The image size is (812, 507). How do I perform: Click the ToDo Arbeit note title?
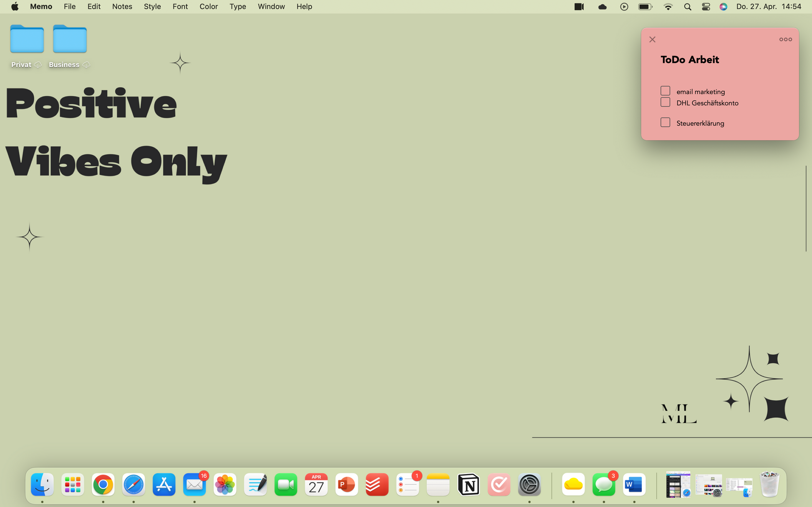pyautogui.click(x=689, y=60)
